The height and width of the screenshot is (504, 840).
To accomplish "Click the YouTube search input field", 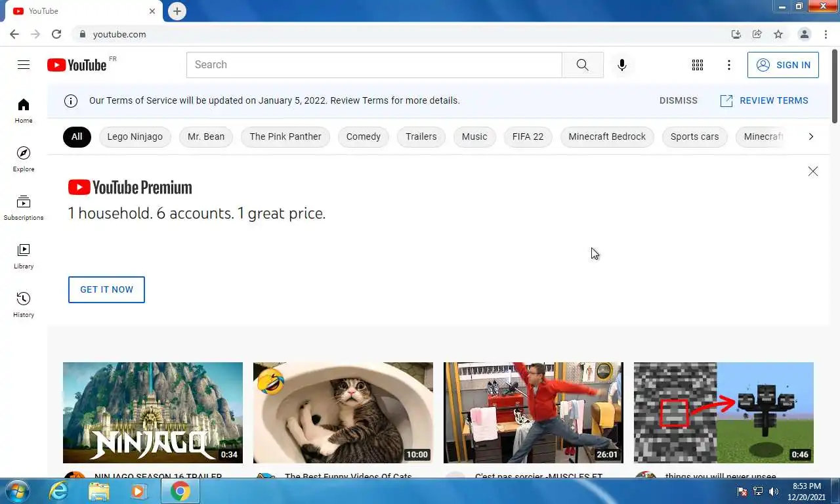I will point(374,65).
